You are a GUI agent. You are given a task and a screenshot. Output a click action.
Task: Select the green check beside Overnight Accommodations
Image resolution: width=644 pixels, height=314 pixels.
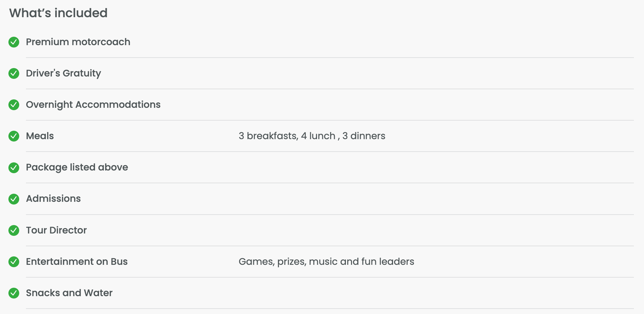coord(14,105)
